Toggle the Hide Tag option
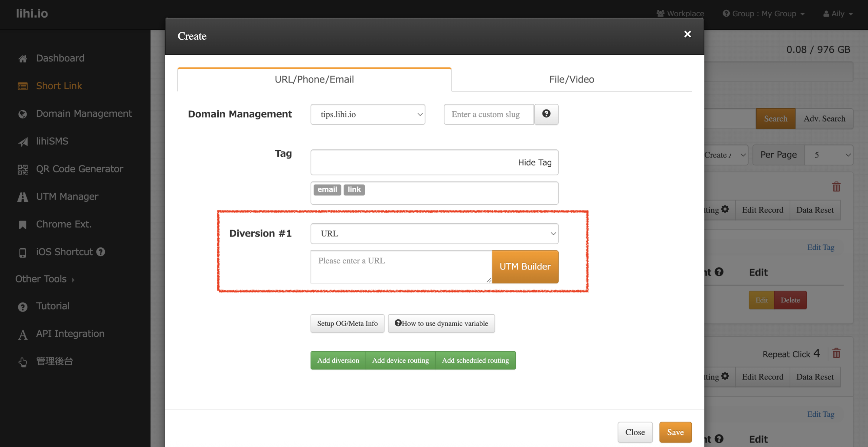 click(534, 163)
